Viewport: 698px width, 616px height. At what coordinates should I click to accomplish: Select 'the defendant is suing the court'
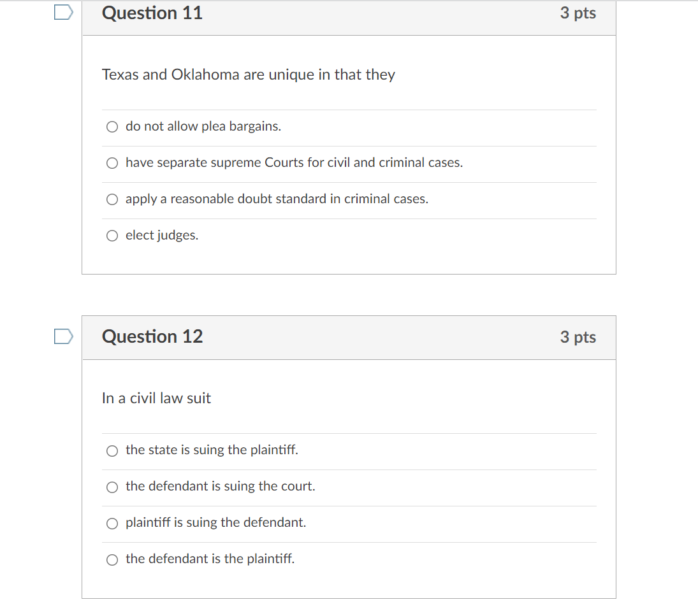pos(112,487)
